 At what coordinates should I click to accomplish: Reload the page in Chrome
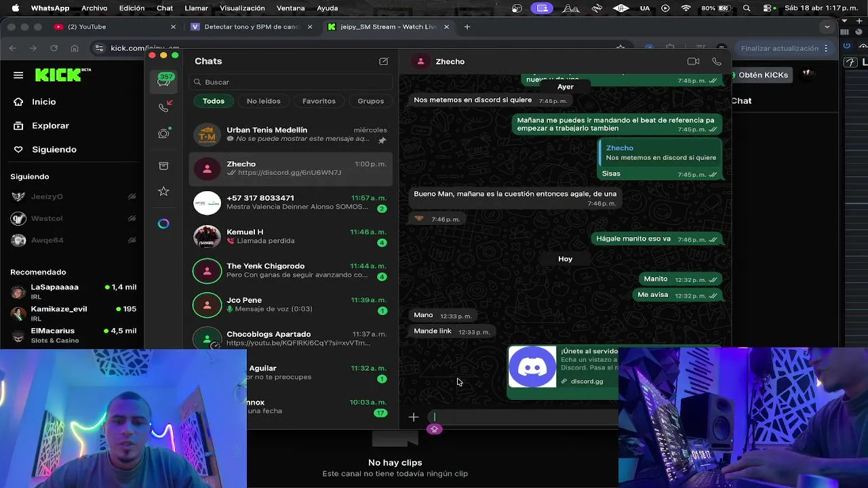pyautogui.click(x=54, y=48)
